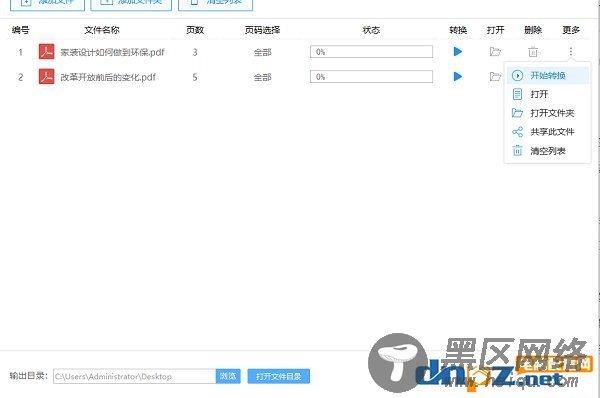600x398 pixels.
Task: Select file name 改革开放前后的变化.pdf
Action: (108, 77)
